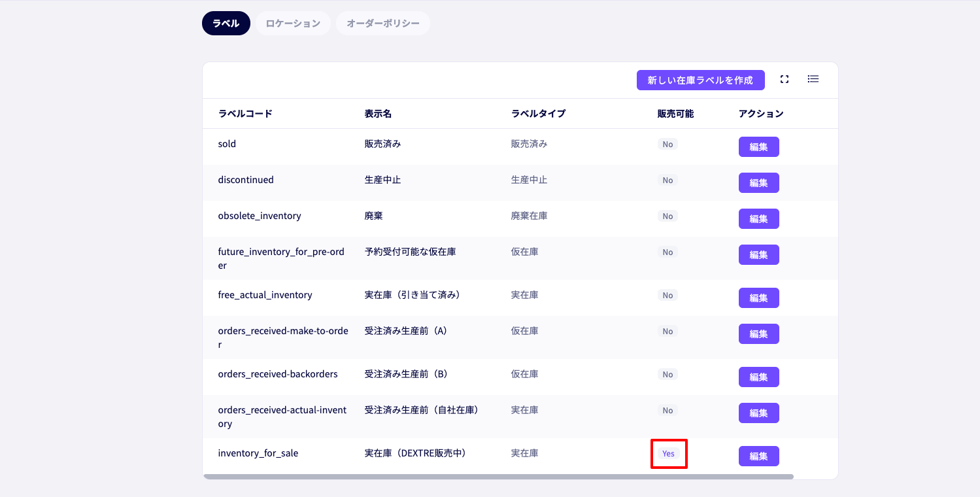
Task: Select the sold label code cell
Action: tap(227, 144)
